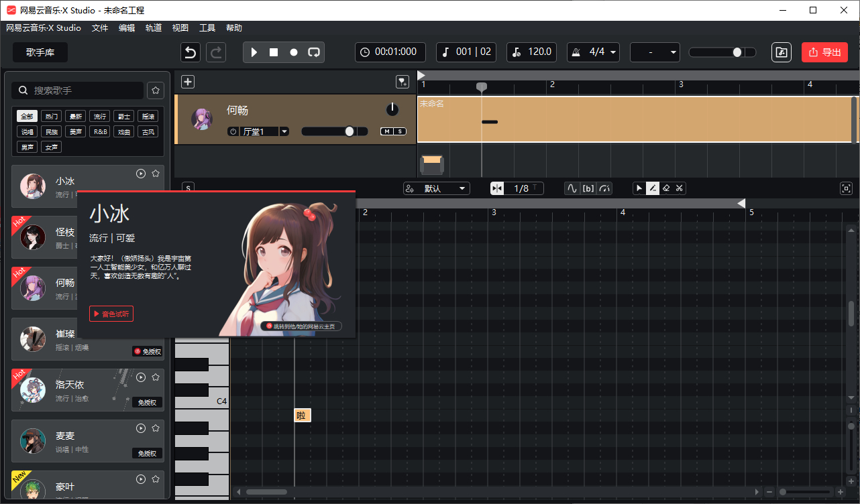Mute the 何畅 track with the M button
The image size is (860, 504).
pyautogui.click(x=386, y=131)
